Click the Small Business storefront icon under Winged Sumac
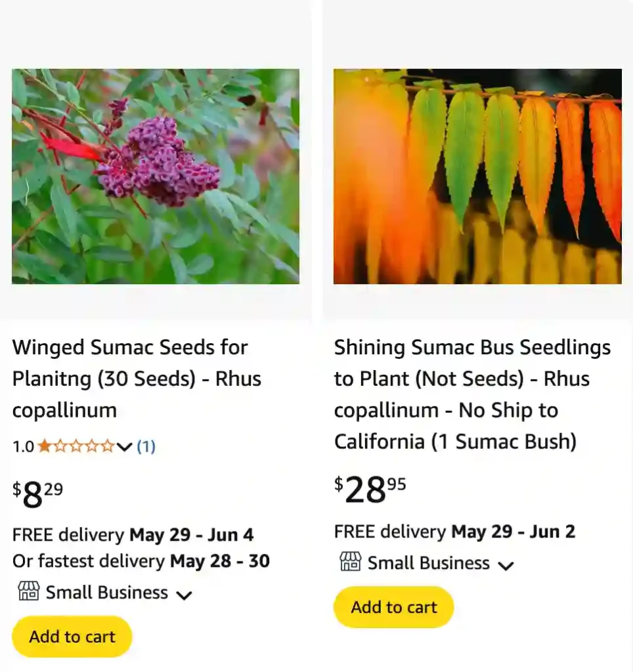 [28, 591]
